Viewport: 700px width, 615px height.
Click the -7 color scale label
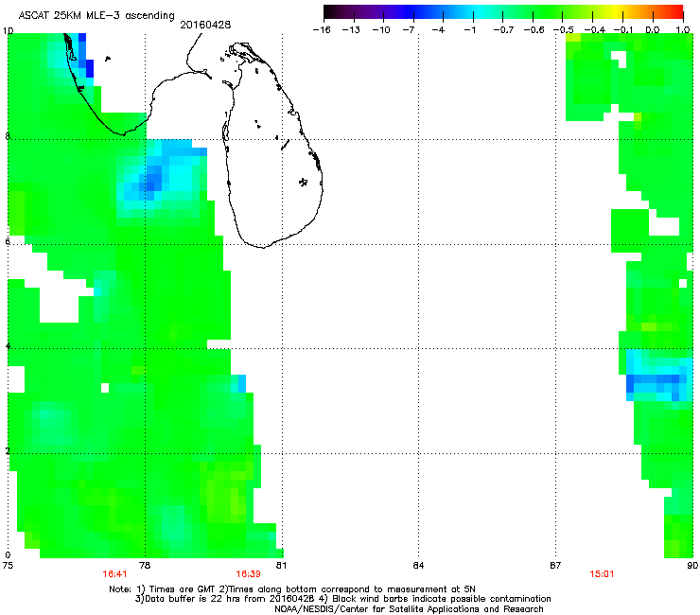coord(408,30)
